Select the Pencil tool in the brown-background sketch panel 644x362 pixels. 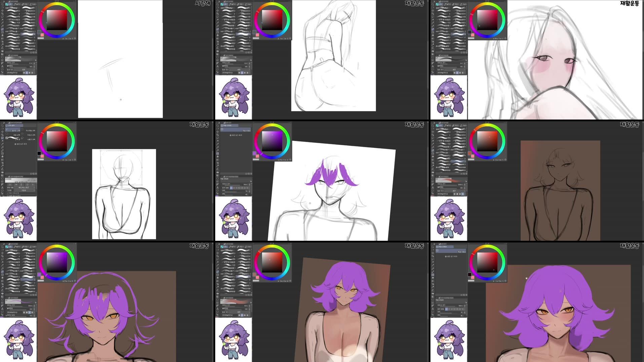click(433, 150)
